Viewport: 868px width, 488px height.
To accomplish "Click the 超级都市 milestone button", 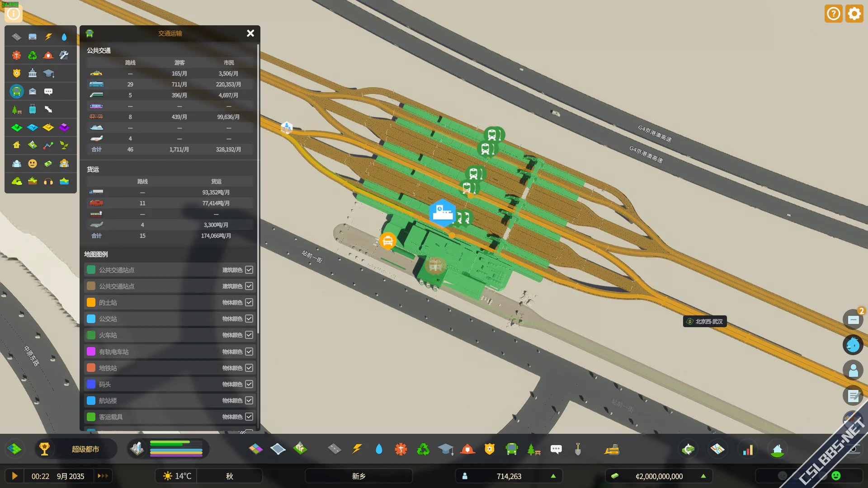I will [x=85, y=449].
